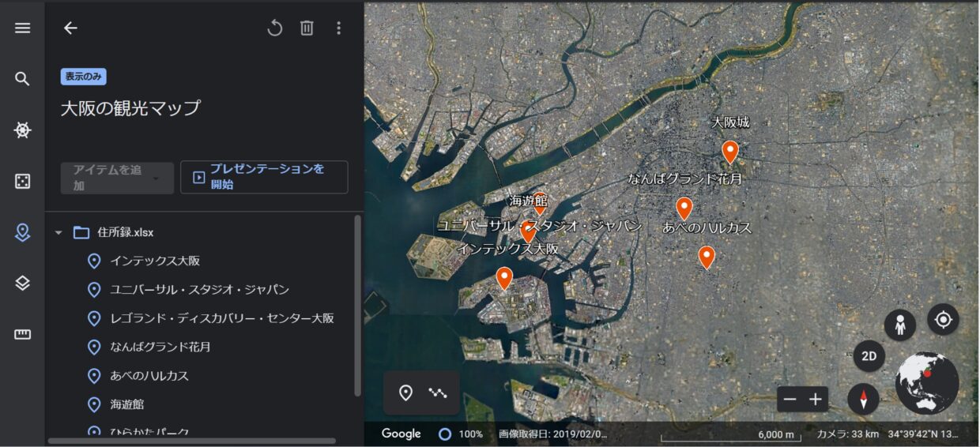Click the Osaka Castle map marker

[730, 152]
